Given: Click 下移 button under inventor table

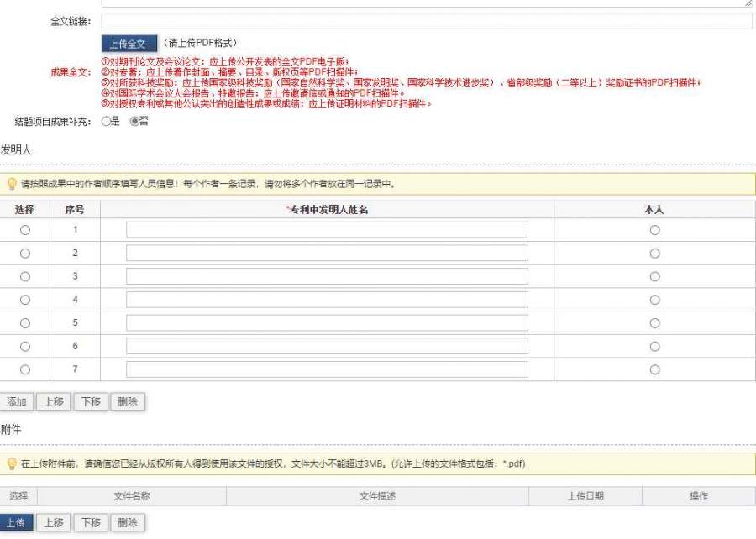Looking at the screenshot, I should tap(90, 402).
